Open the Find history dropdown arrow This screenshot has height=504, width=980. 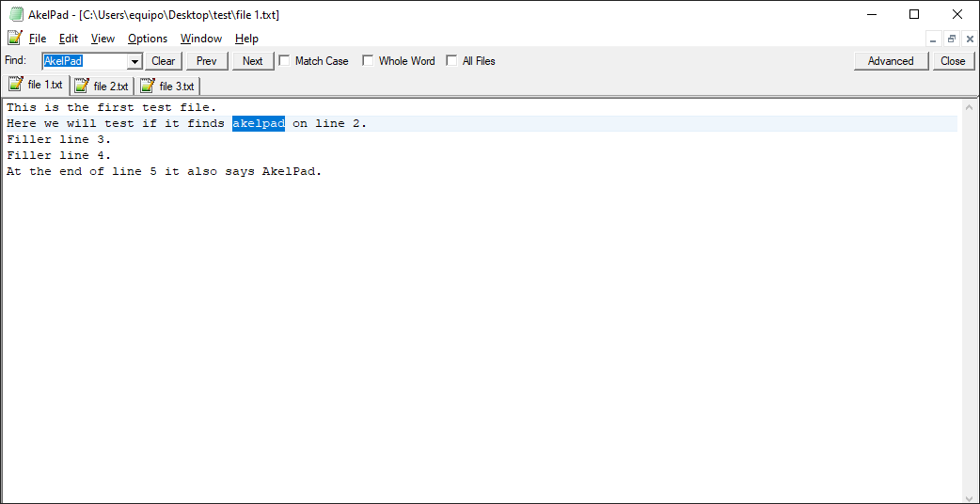coord(134,61)
